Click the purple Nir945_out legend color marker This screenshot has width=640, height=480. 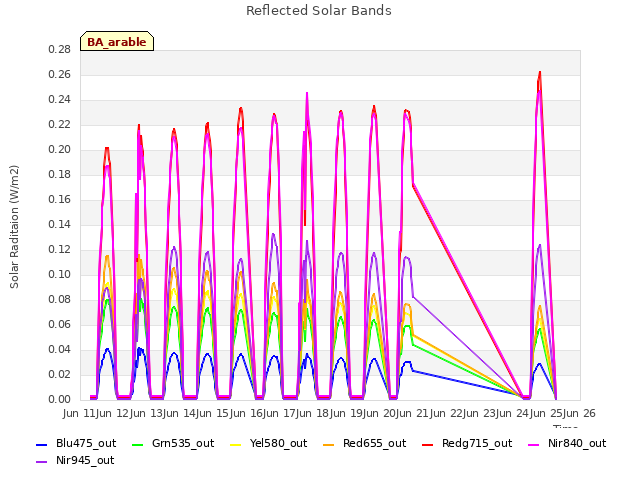click(42, 462)
